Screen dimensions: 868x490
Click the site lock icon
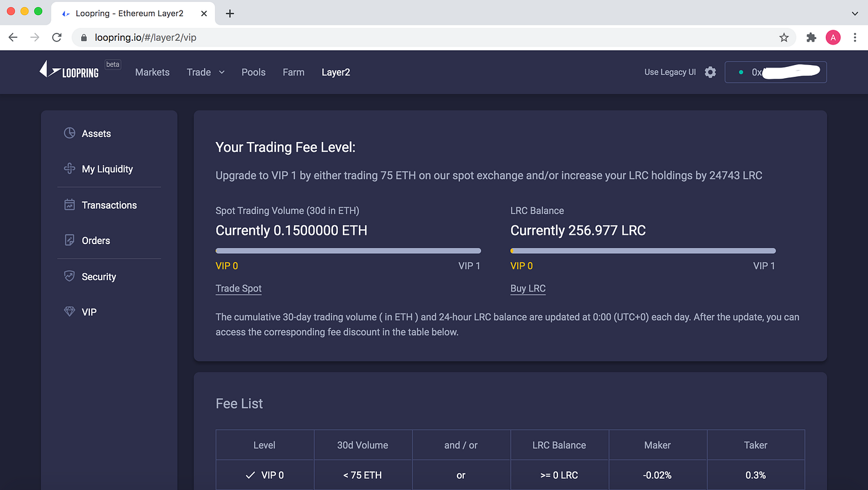point(84,37)
